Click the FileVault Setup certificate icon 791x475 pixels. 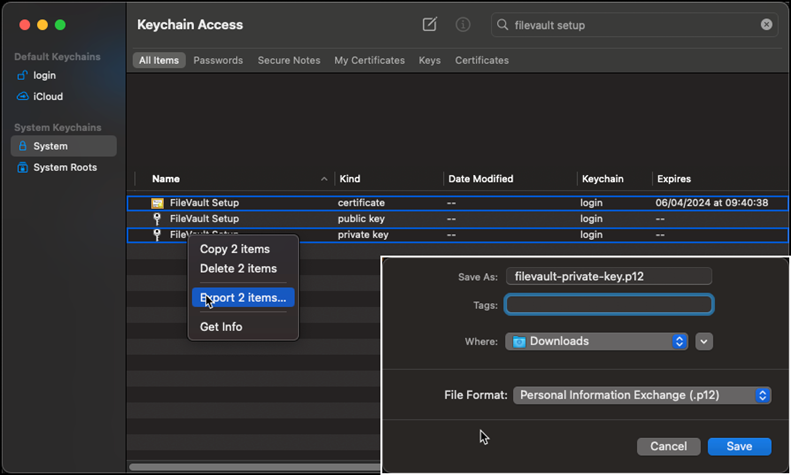pyautogui.click(x=157, y=203)
